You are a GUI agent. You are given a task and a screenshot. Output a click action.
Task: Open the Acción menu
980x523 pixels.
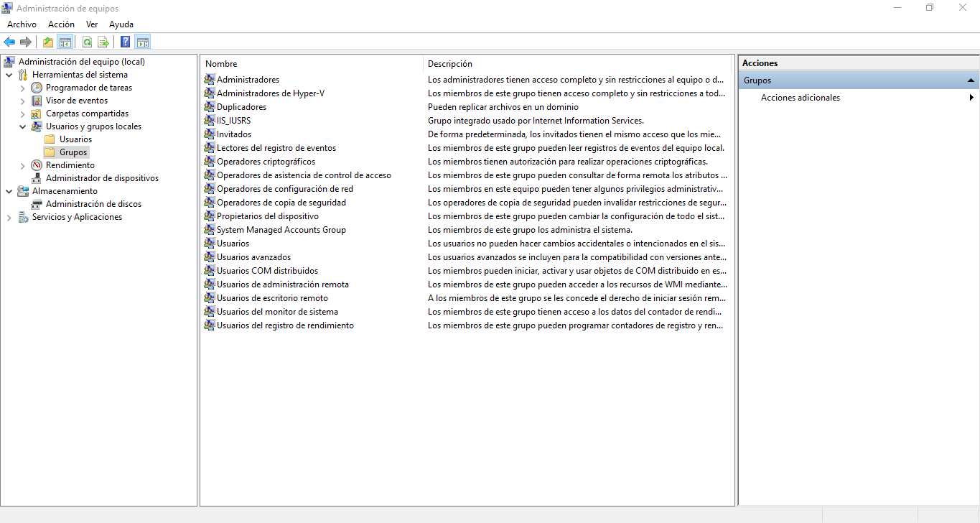click(61, 24)
